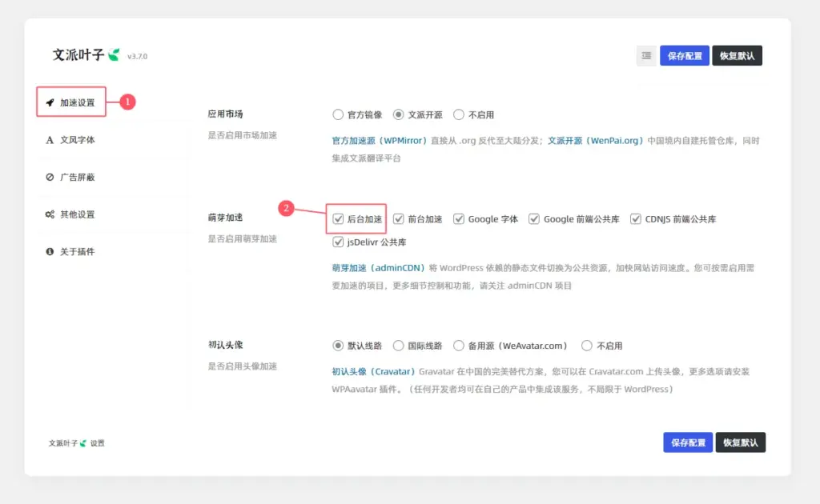Image resolution: width=820 pixels, height=504 pixels.
Task: Choose 国际线路 for avatar acceleration
Action: click(399, 346)
